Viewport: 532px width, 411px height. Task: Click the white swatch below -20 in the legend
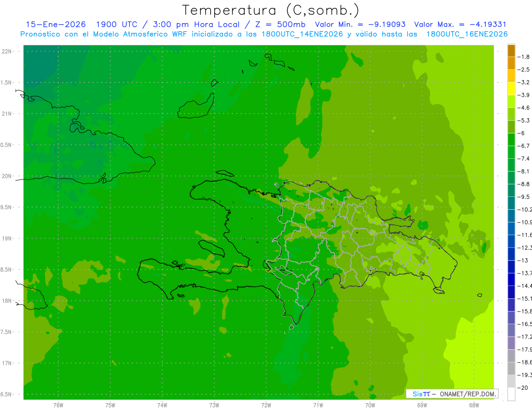point(511,394)
